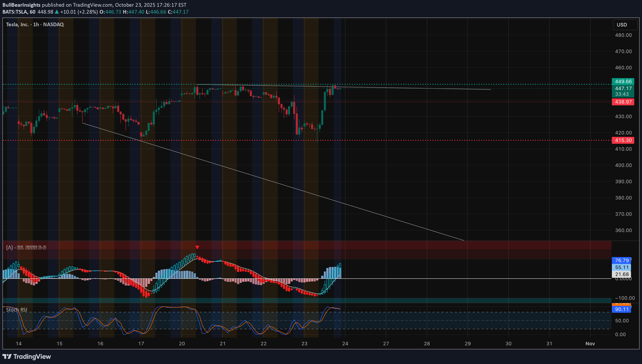Click the Tesla, Inc. 1h NASDAQ chart title
The height and width of the screenshot is (364, 642).
point(35,24)
